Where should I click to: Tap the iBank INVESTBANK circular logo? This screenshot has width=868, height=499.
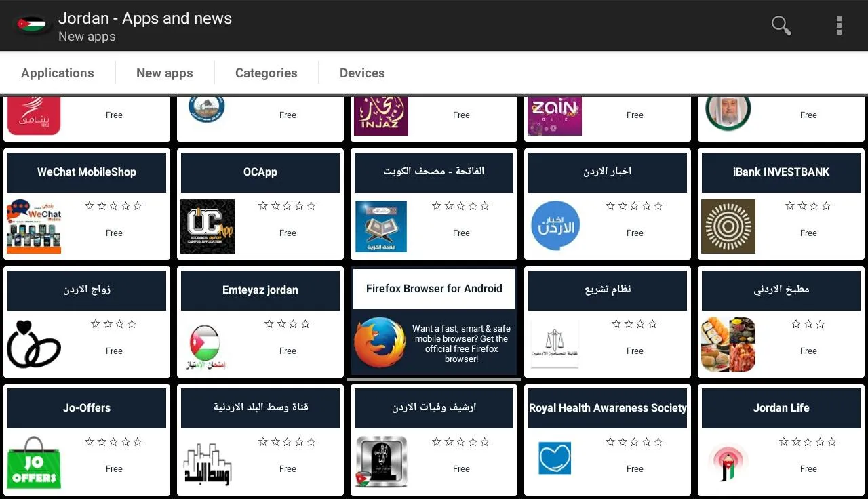[728, 226]
